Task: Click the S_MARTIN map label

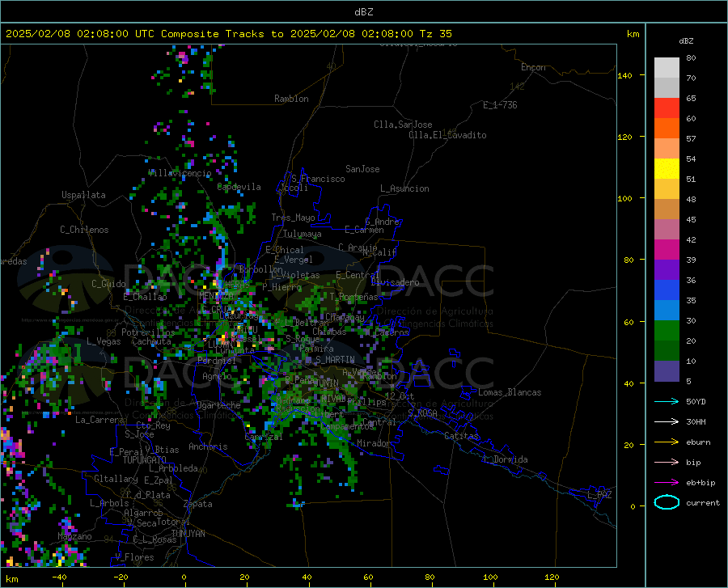Action: click(x=335, y=360)
